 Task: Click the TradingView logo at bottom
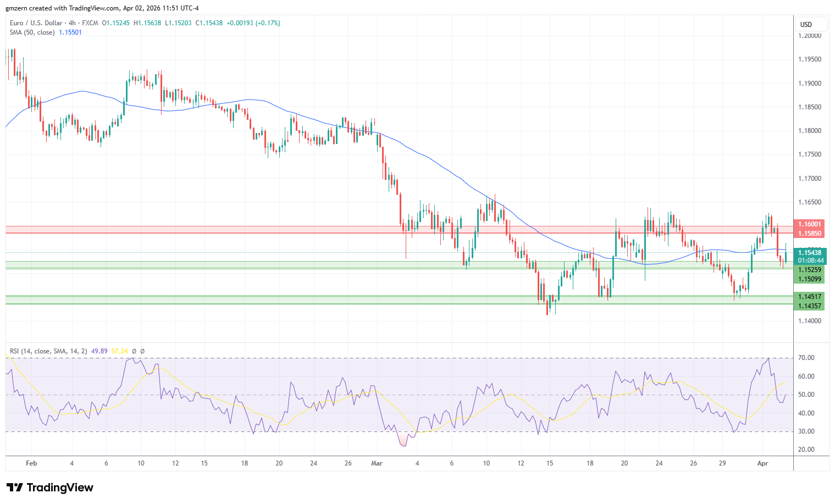pos(50,488)
